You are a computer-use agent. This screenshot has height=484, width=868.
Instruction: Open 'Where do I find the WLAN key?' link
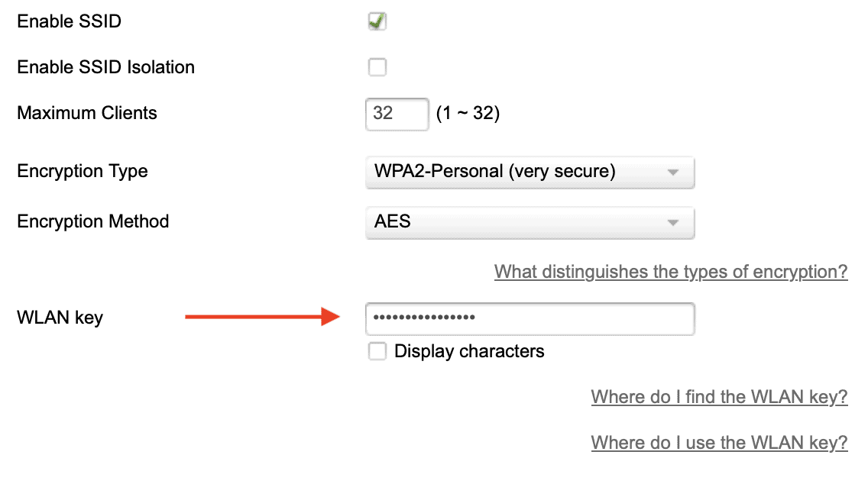click(x=719, y=397)
